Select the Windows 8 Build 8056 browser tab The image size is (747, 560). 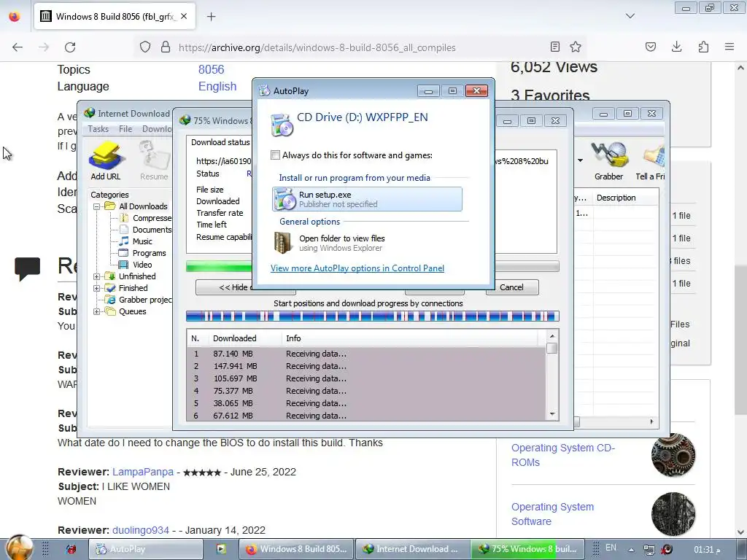coord(115,17)
